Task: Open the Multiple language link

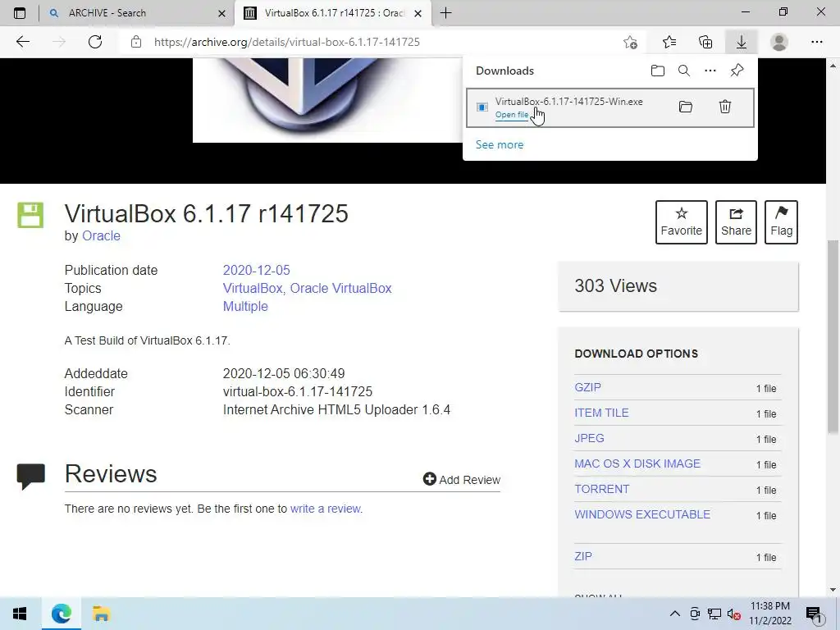Action: [x=245, y=307]
